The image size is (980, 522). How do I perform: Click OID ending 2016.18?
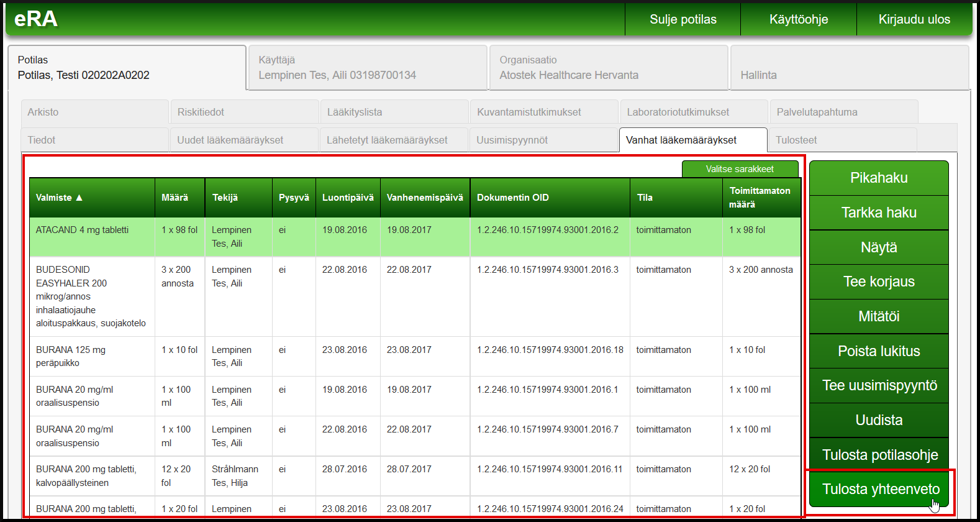point(550,350)
